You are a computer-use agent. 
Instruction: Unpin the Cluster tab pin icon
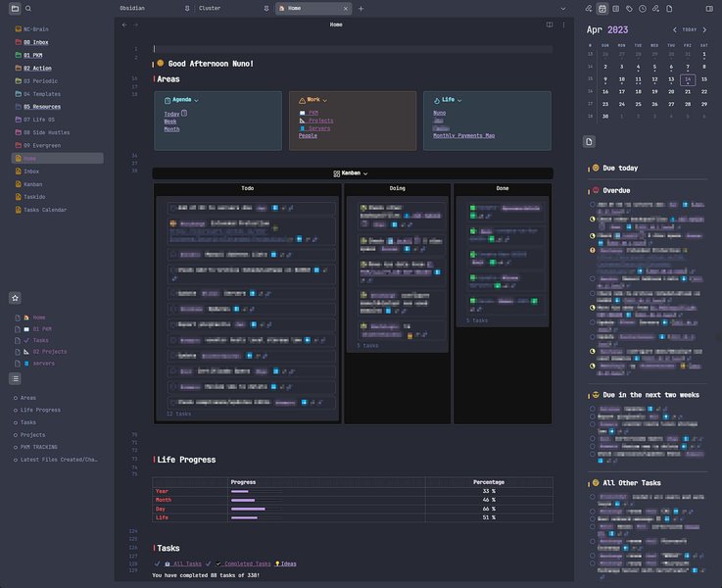tap(266, 8)
